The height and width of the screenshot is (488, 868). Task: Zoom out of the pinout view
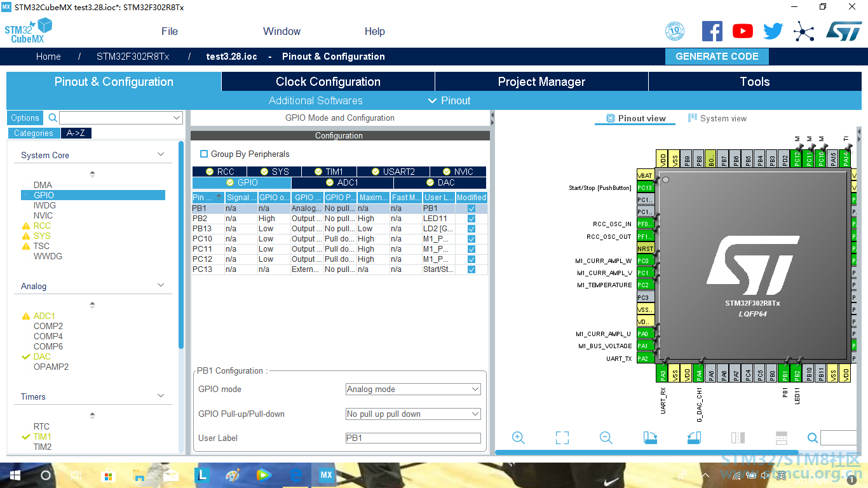coord(606,438)
